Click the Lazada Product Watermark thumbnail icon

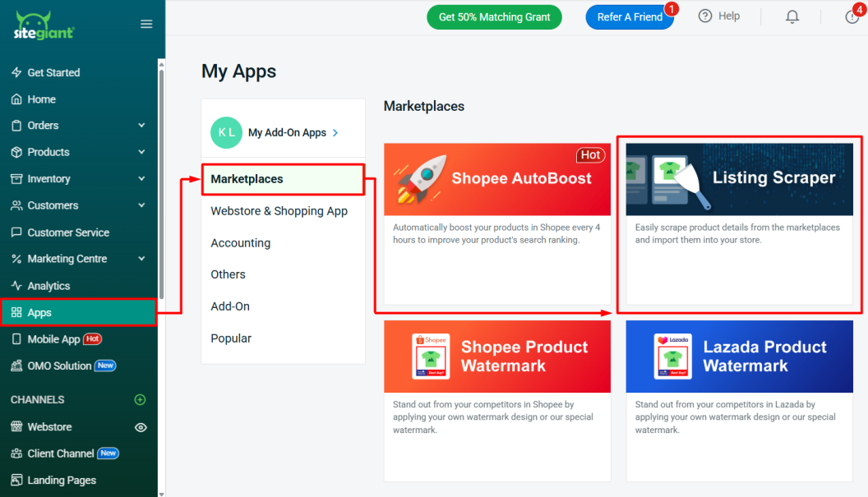pos(672,357)
